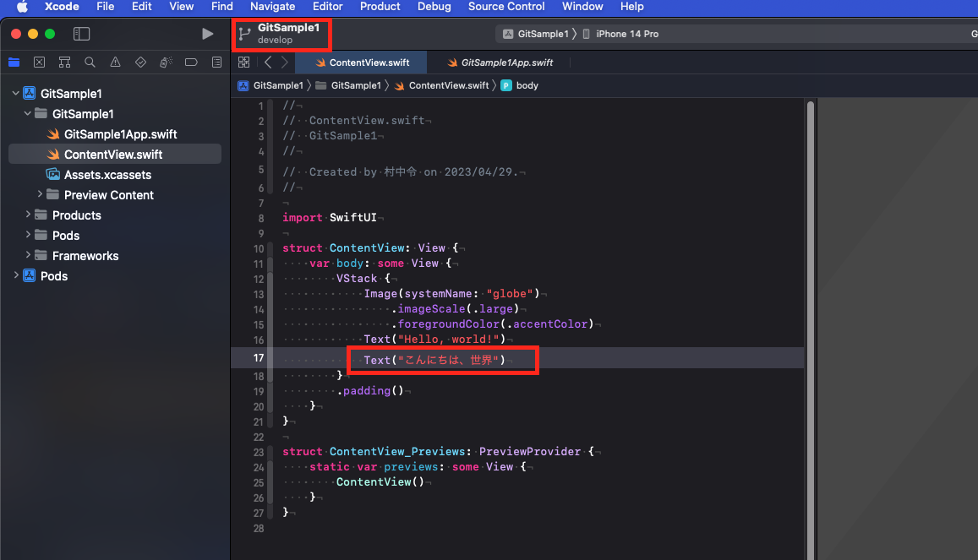Open the related items grid icon

[244, 63]
